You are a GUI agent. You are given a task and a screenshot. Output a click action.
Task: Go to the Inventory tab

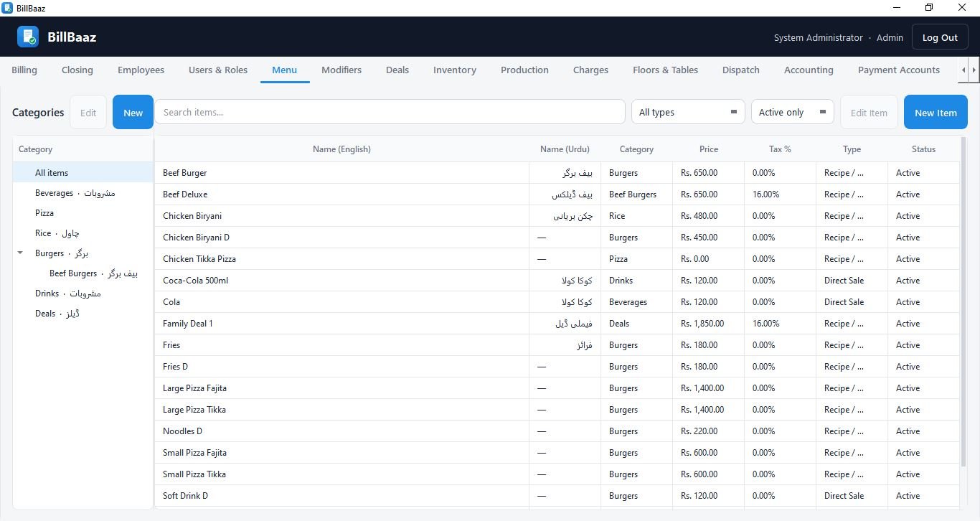click(455, 70)
